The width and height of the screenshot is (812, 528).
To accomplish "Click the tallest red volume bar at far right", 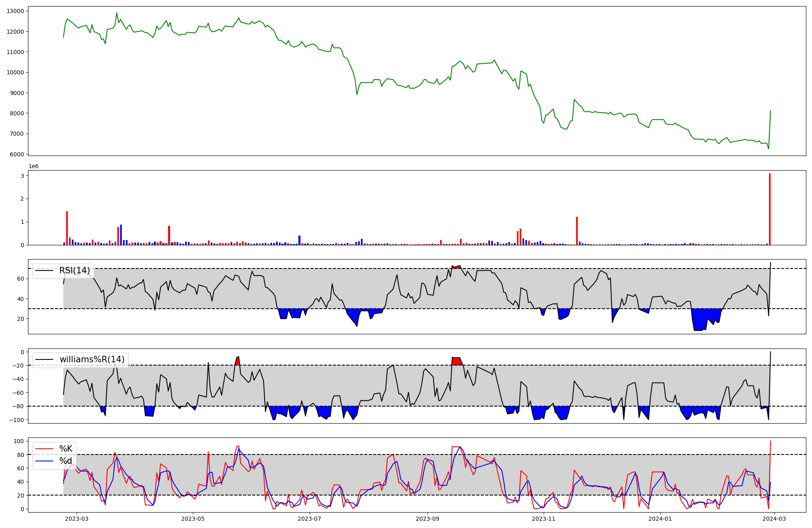I will (769, 209).
